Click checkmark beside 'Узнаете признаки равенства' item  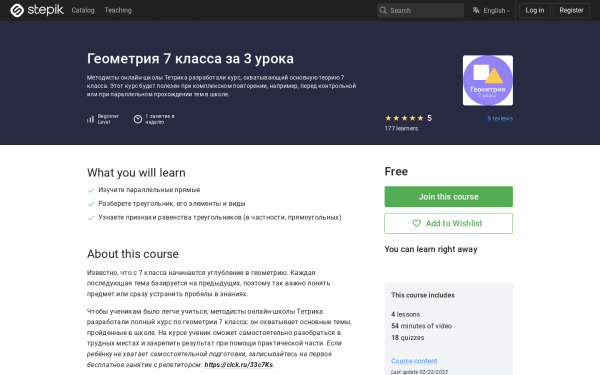click(x=91, y=218)
